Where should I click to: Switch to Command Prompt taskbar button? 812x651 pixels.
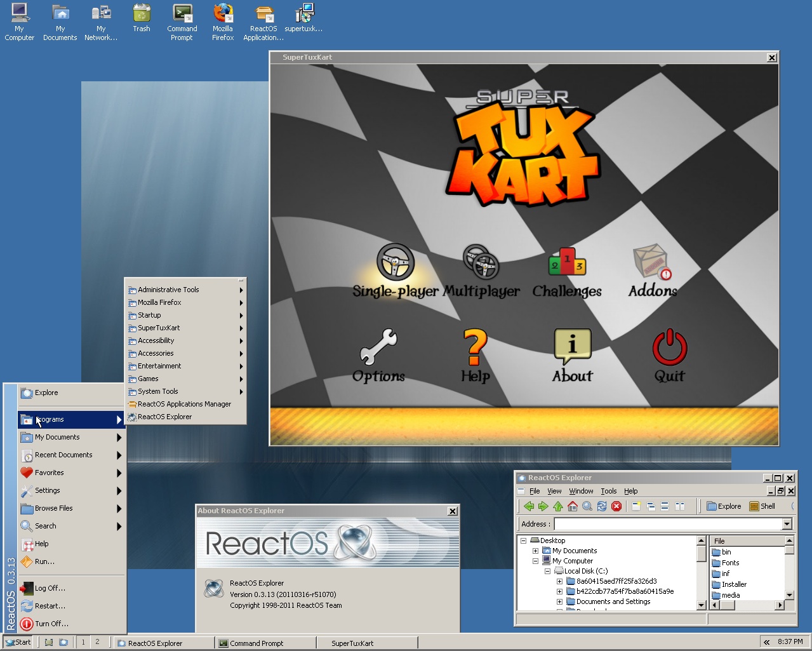point(265,643)
